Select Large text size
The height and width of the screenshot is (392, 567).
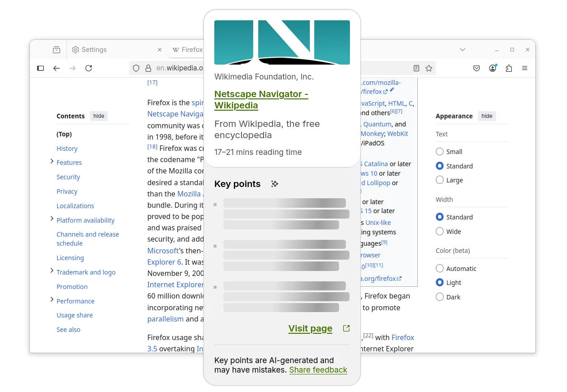click(x=439, y=180)
